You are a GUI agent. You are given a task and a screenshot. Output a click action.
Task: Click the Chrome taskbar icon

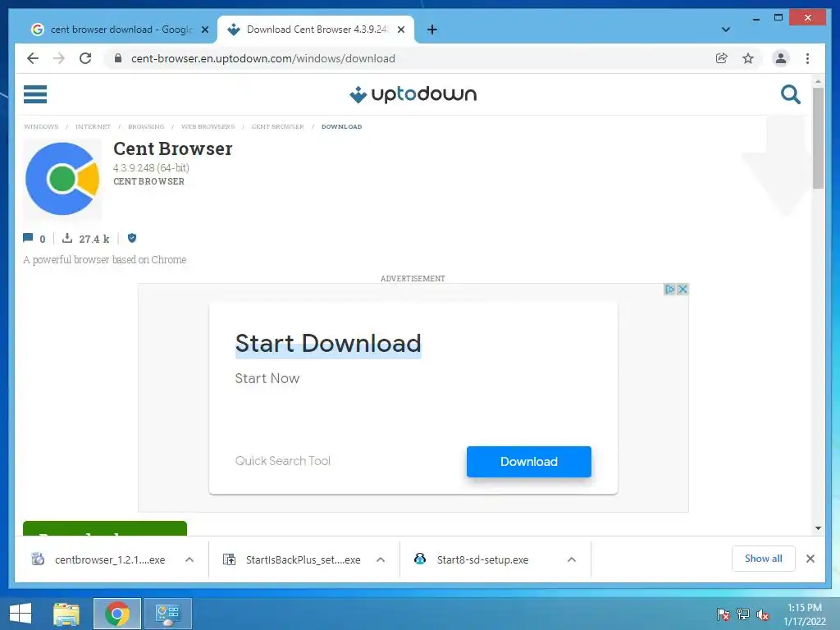[x=117, y=614]
